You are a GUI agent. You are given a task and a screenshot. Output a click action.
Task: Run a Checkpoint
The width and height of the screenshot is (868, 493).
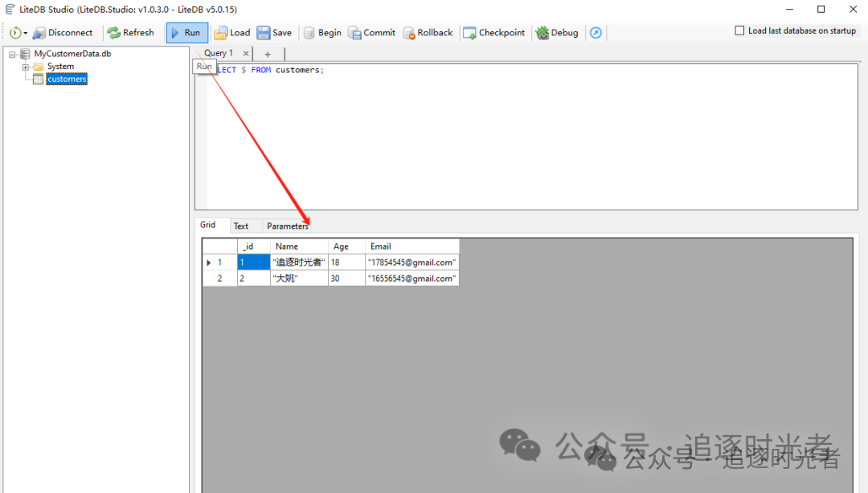pyautogui.click(x=493, y=33)
